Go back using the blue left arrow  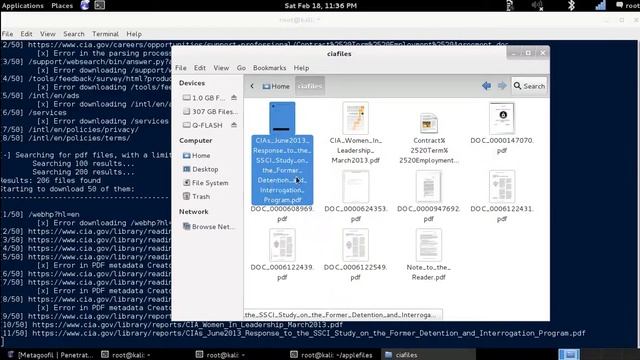[x=486, y=86]
